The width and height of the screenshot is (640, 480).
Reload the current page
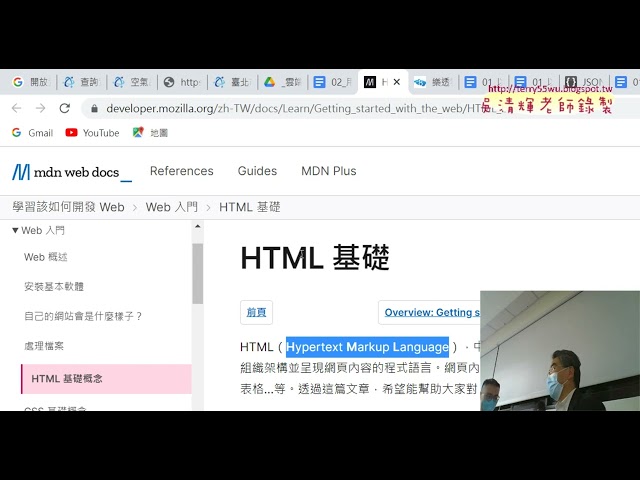(64, 108)
